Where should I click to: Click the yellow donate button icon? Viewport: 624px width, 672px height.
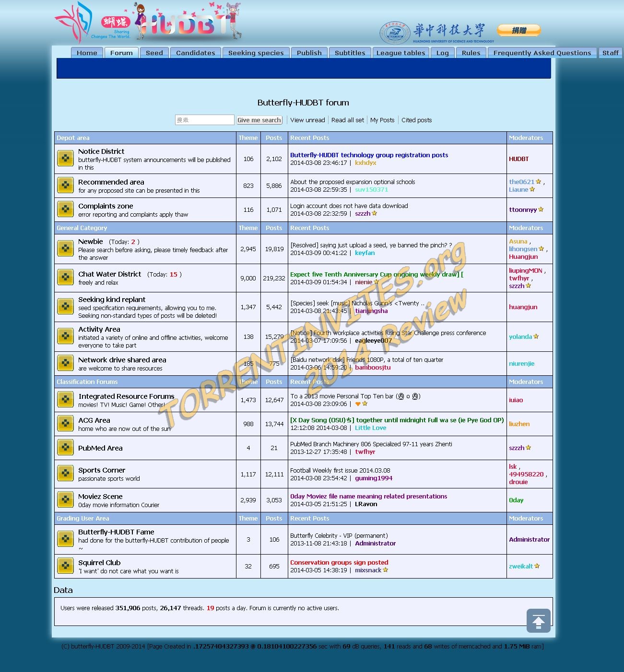coord(518,30)
